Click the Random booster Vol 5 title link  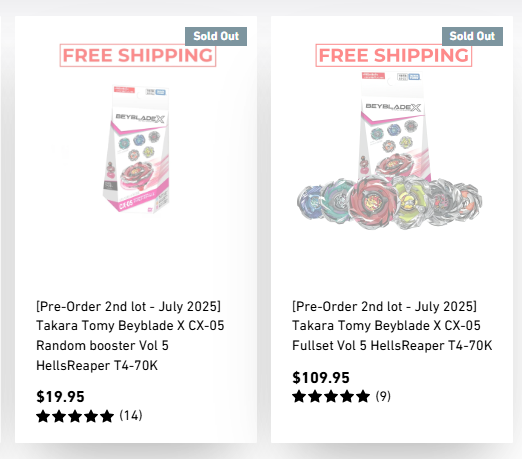point(130,336)
